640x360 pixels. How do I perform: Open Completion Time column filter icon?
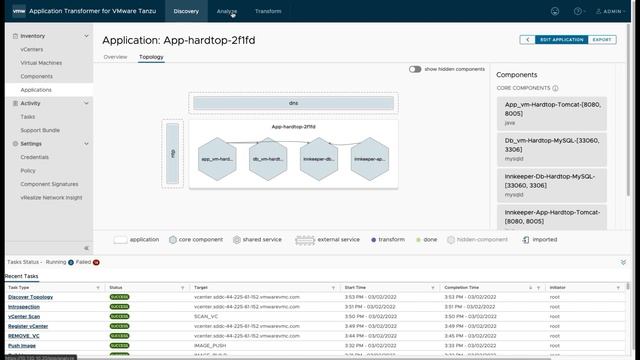(x=538, y=288)
